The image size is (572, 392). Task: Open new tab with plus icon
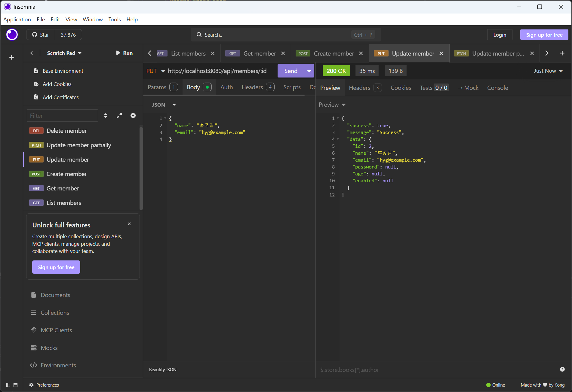tap(562, 53)
